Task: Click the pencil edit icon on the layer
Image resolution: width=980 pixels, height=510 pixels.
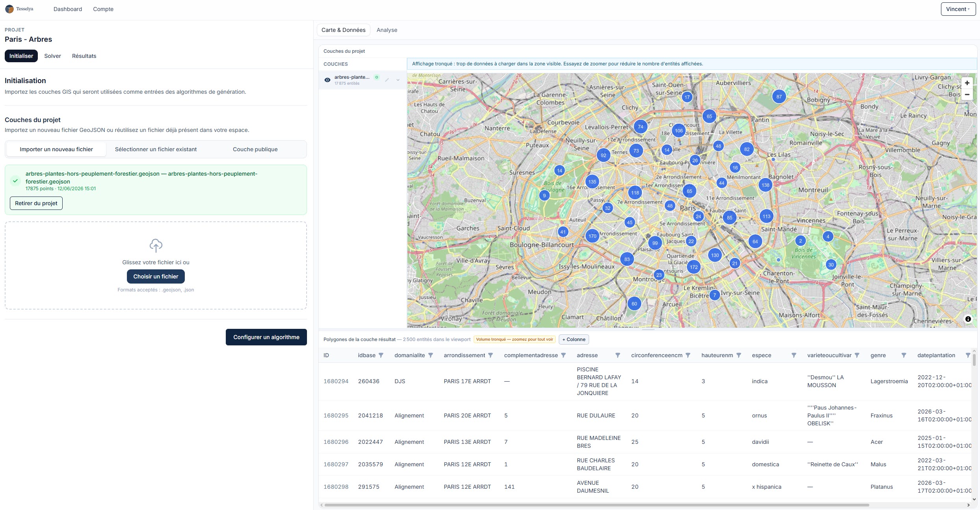Action: 387,80
